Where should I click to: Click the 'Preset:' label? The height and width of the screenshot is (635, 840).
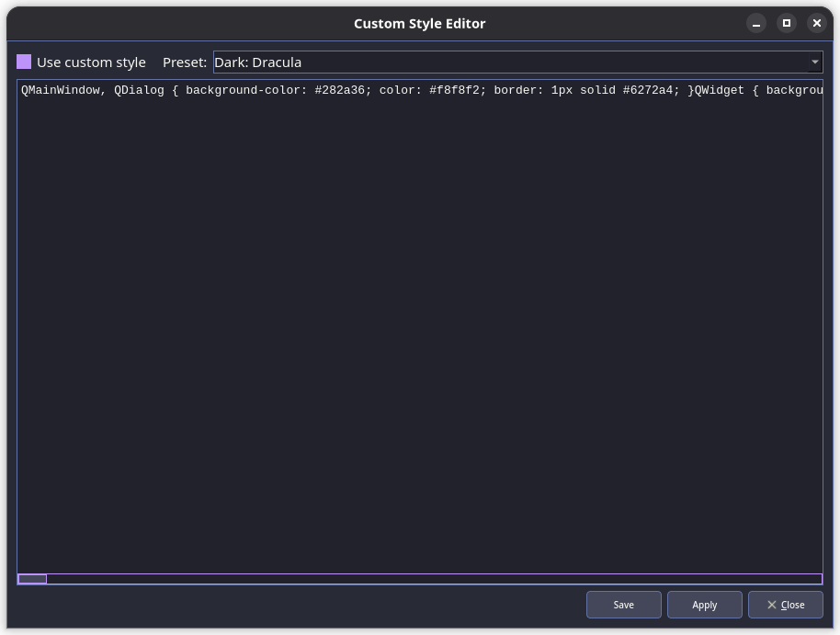point(185,62)
